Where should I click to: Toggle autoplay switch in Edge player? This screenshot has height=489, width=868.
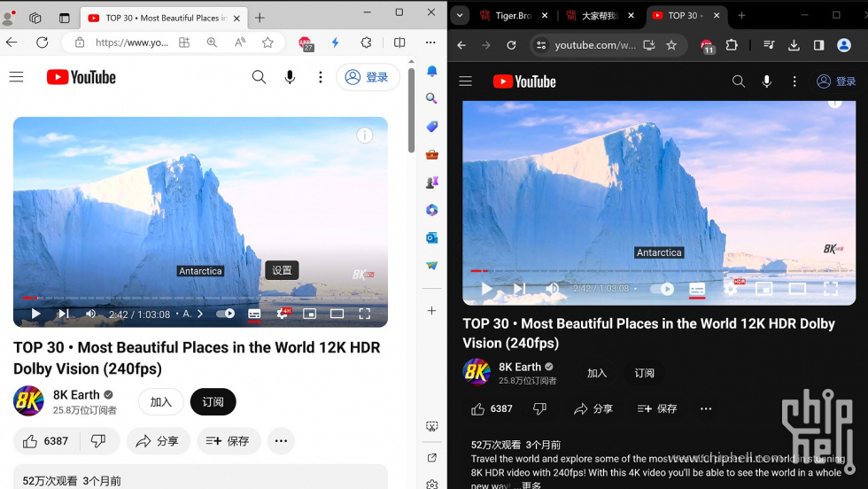tap(225, 314)
